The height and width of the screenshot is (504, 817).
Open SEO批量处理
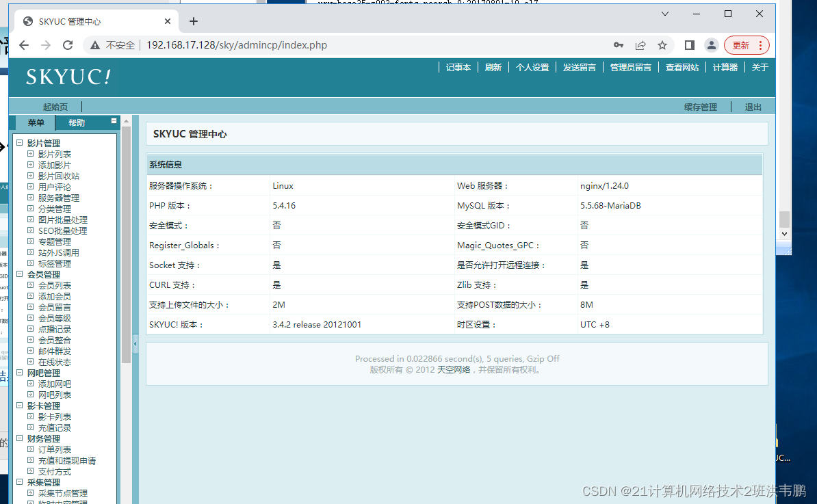pyautogui.click(x=62, y=230)
